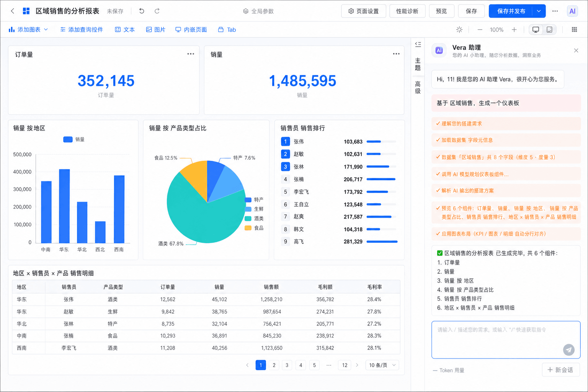
Task: Click the 李宏飞 cell in the table
Action: tap(69, 348)
